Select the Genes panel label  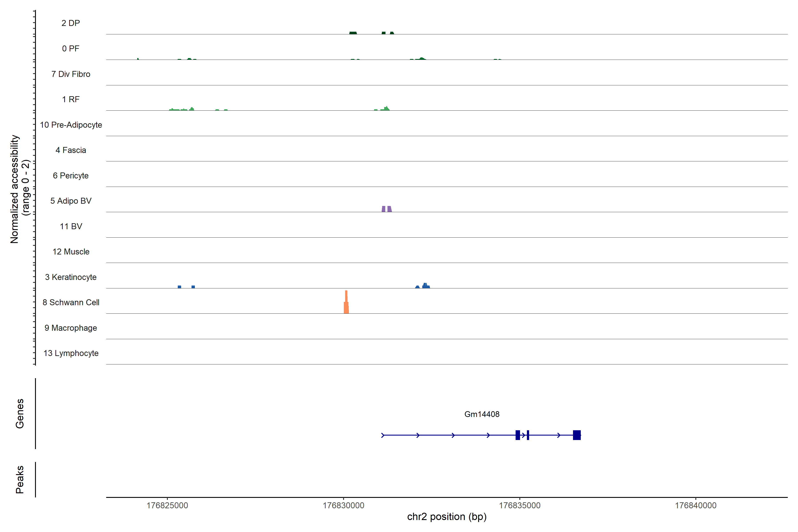click(x=20, y=414)
